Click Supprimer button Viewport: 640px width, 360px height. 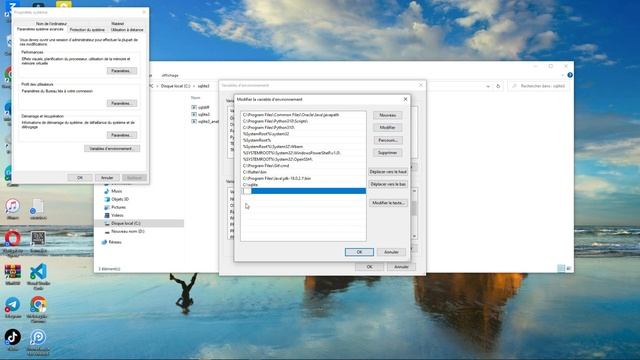click(x=387, y=153)
